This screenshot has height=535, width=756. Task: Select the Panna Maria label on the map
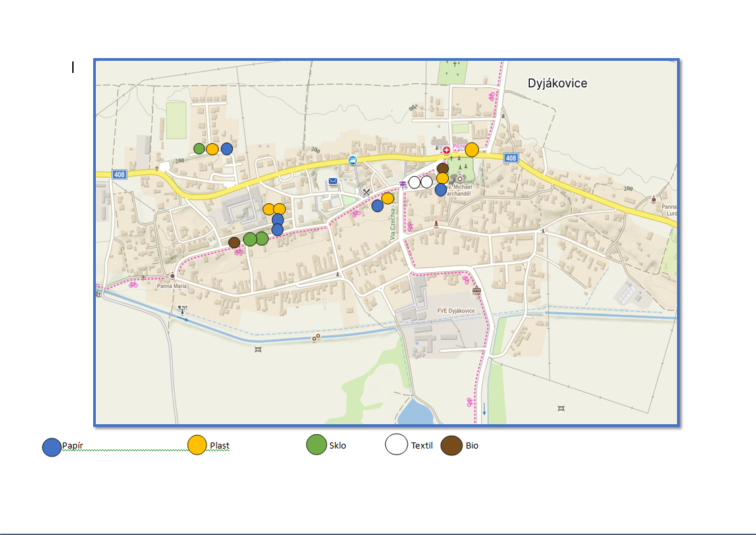tap(171, 286)
